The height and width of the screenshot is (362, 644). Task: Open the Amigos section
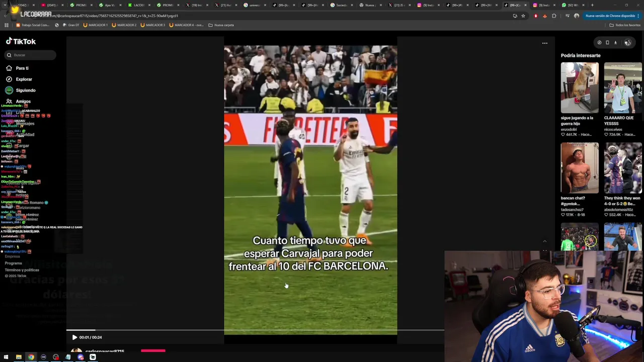tap(23, 101)
